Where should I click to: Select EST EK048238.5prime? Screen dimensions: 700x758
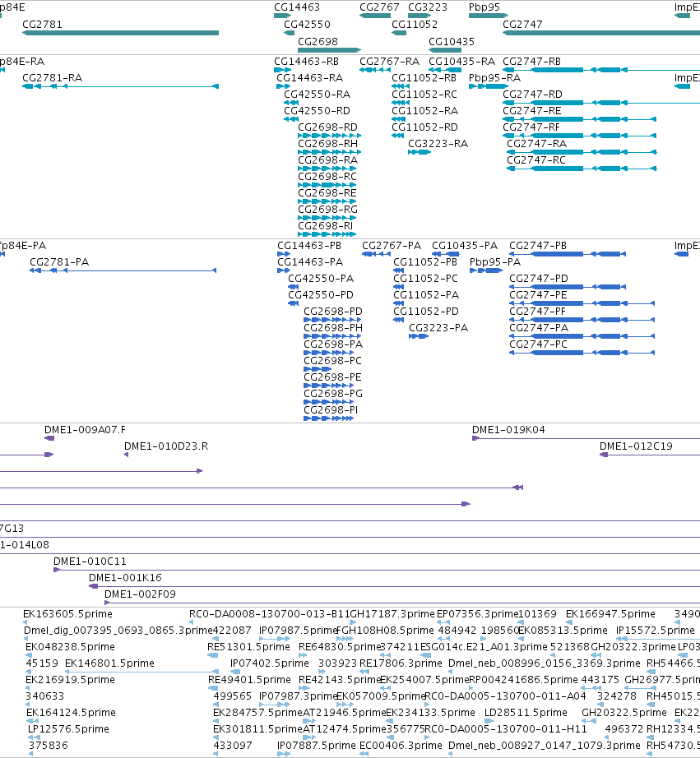(70, 647)
